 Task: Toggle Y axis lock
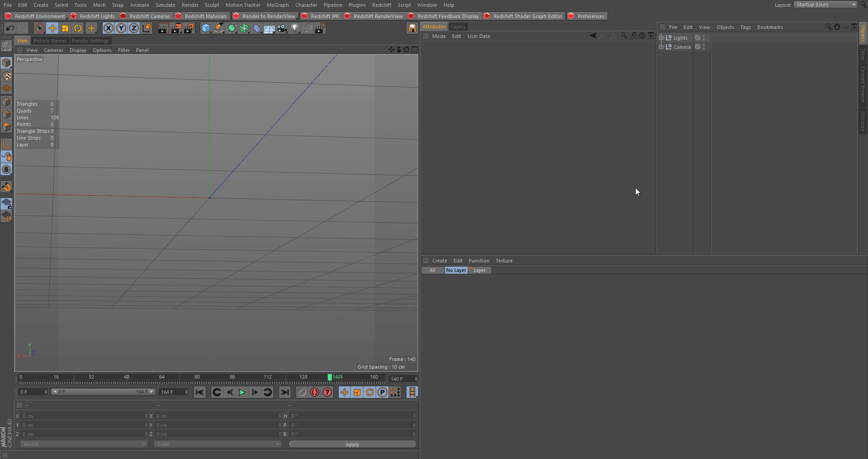tap(121, 28)
